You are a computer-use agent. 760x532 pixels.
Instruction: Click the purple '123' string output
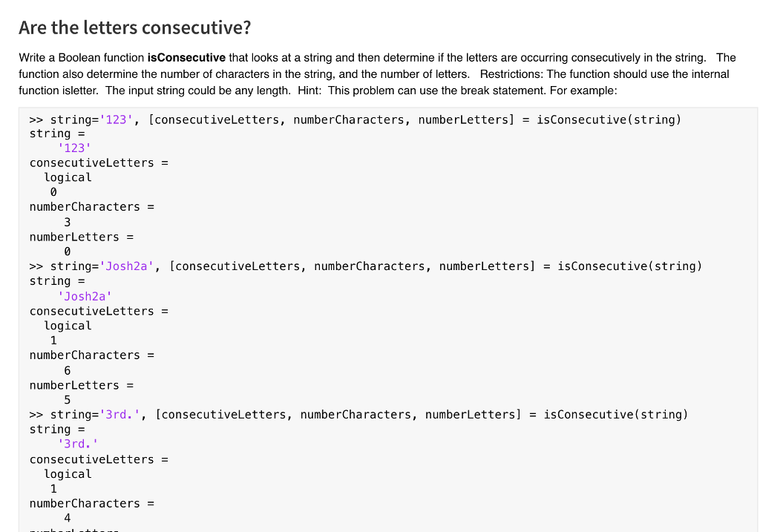pyautogui.click(x=74, y=148)
